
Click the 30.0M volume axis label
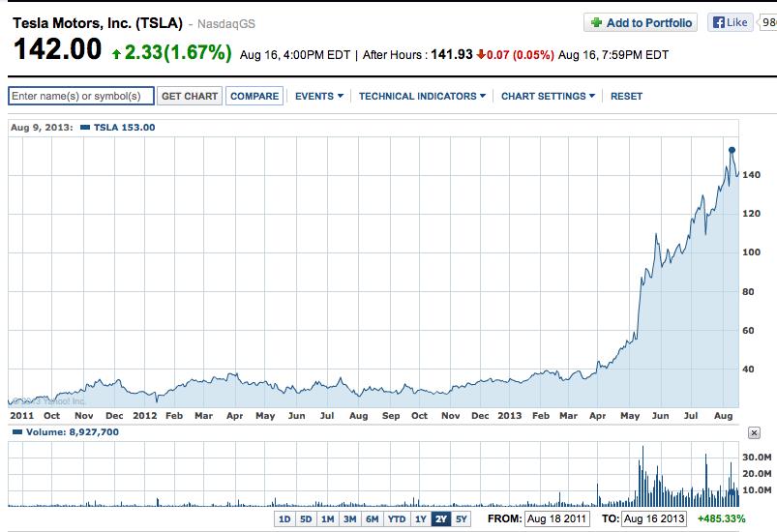coord(757,458)
